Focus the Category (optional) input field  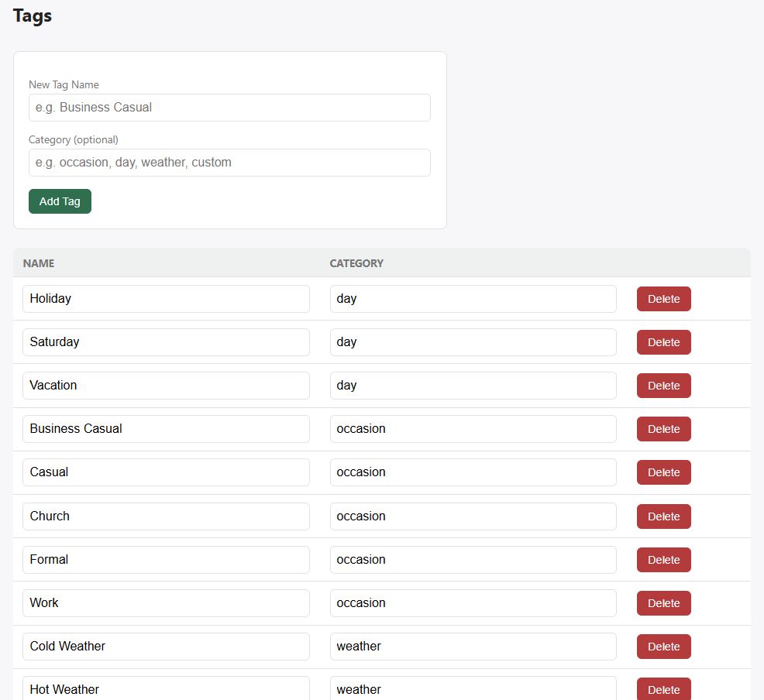point(229,163)
